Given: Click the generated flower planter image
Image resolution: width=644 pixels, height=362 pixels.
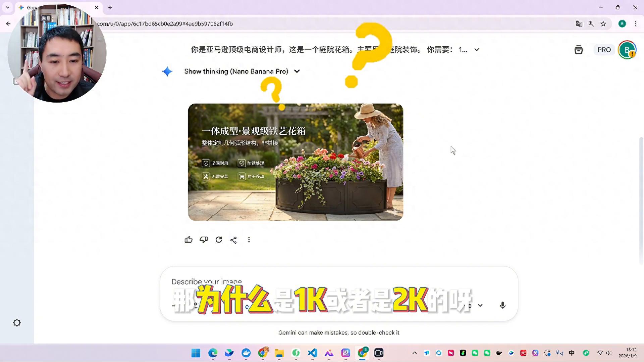Looking at the screenshot, I should tap(296, 162).
